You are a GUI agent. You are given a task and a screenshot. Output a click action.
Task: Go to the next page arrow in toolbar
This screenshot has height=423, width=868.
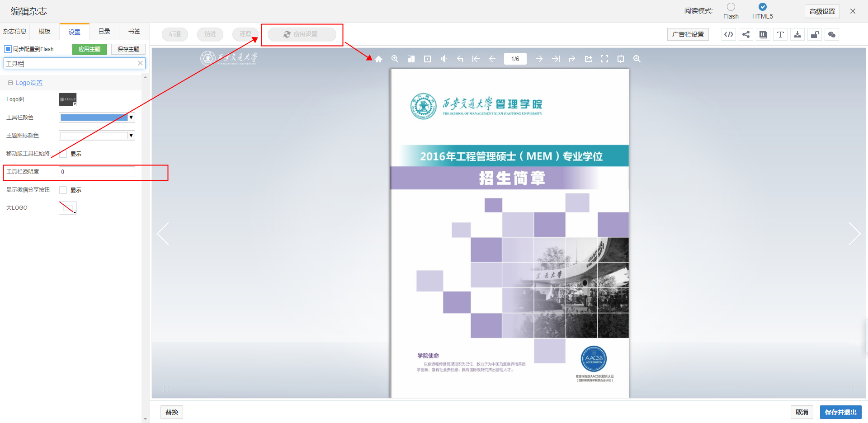(x=539, y=59)
